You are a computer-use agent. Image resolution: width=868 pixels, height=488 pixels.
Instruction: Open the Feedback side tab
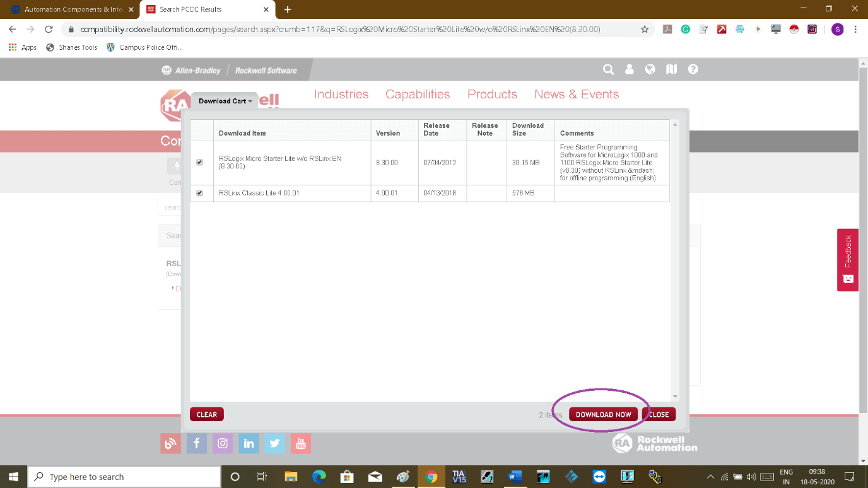click(848, 260)
